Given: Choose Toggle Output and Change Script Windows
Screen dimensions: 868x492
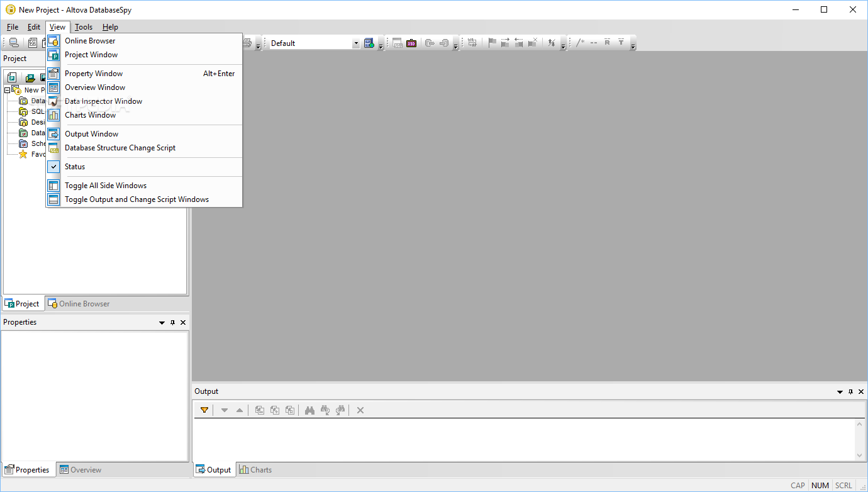Looking at the screenshot, I should point(144,199).
